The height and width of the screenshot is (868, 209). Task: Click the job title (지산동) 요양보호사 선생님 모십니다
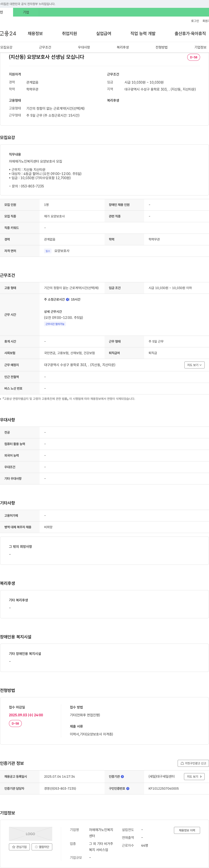click(x=47, y=57)
